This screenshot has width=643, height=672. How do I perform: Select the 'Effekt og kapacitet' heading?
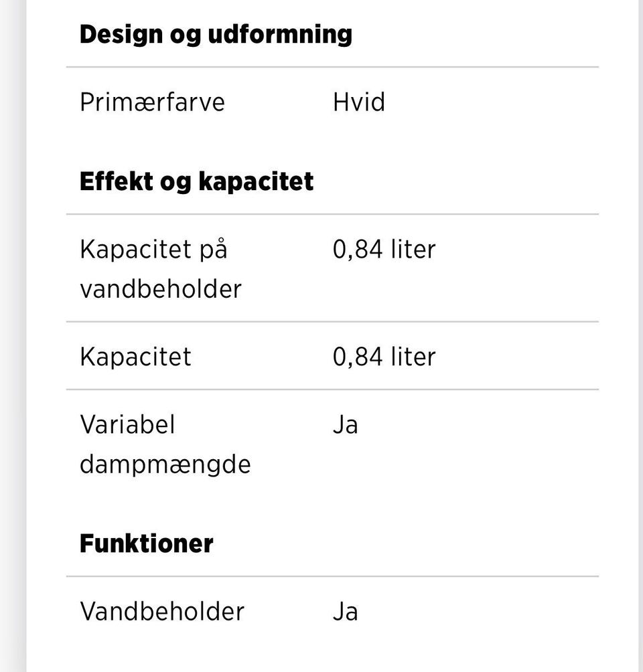196,181
